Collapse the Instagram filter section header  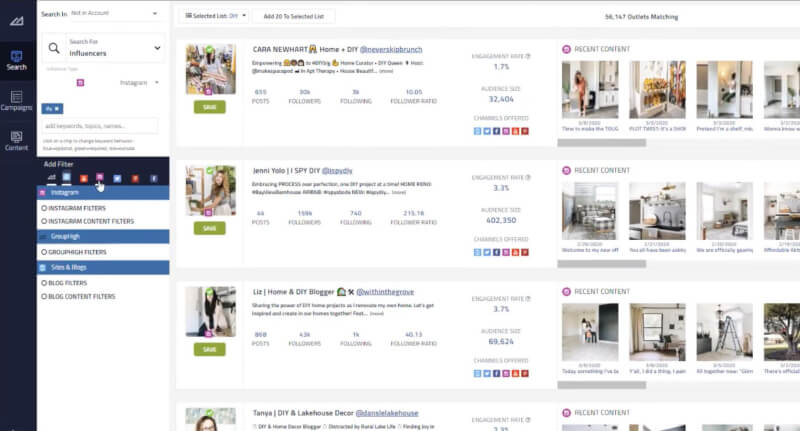pos(103,192)
